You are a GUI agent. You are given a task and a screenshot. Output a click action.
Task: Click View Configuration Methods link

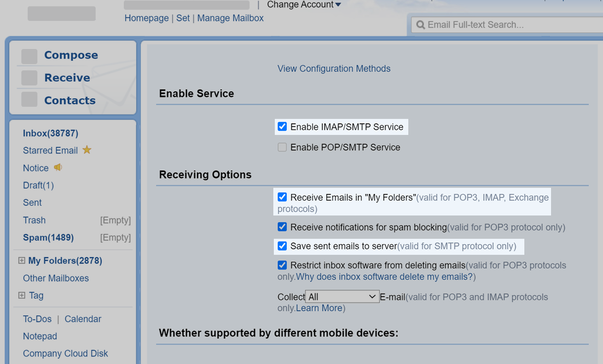pos(334,68)
